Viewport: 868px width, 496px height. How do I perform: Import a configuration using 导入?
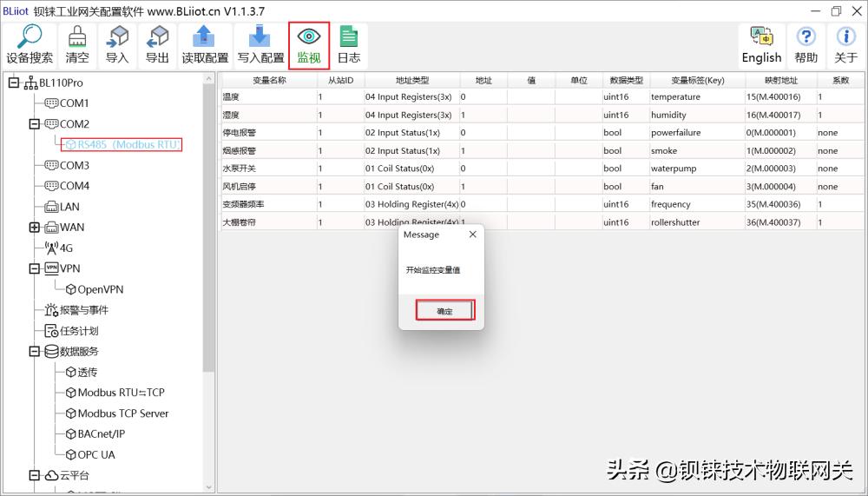(117, 45)
